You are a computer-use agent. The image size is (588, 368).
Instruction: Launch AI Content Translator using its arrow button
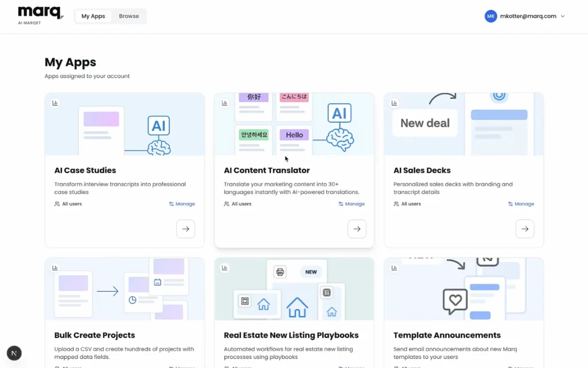tap(357, 229)
